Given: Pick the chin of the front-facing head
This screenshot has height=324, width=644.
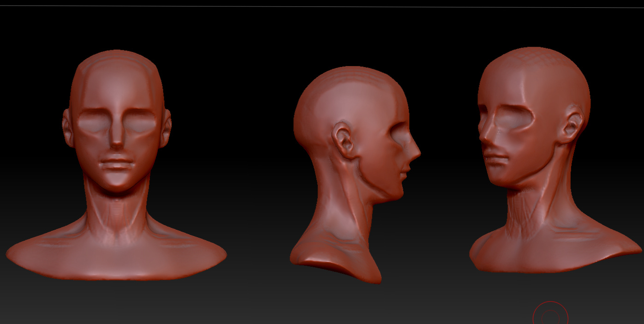Looking at the screenshot, I should click(x=117, y=182).
